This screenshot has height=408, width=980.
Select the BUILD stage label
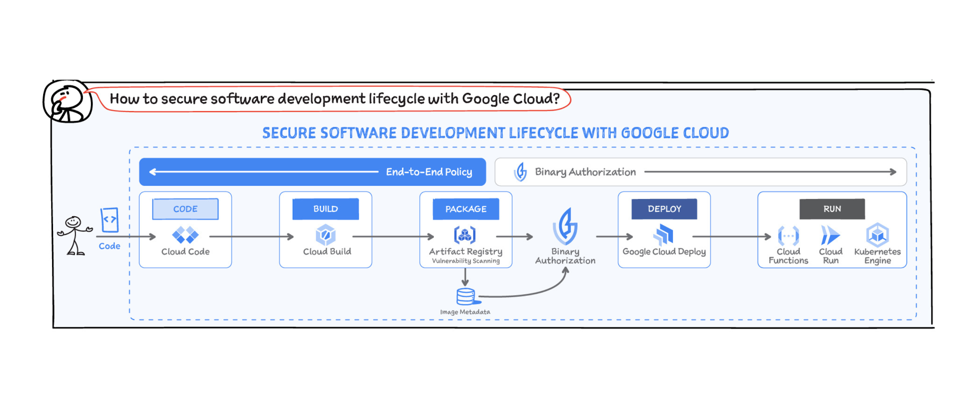(326, 209)
